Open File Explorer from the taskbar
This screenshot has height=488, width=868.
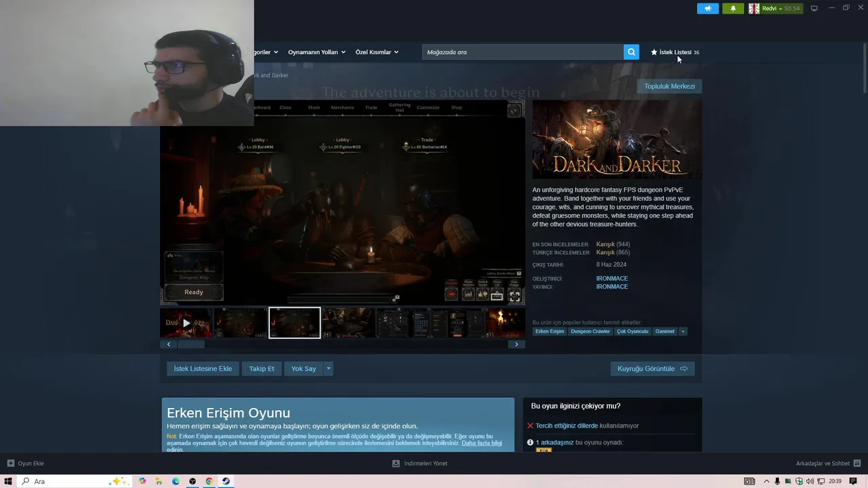tap(159, 481)
